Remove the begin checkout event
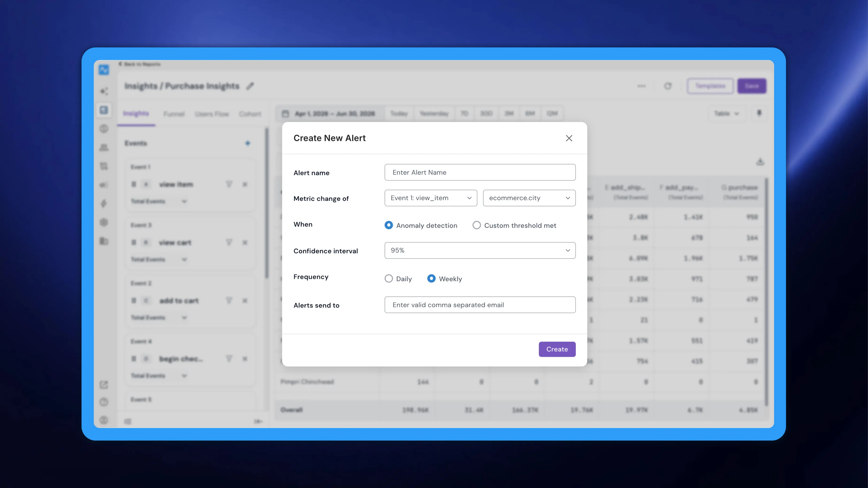868x488 pixels. click(245, 359)
